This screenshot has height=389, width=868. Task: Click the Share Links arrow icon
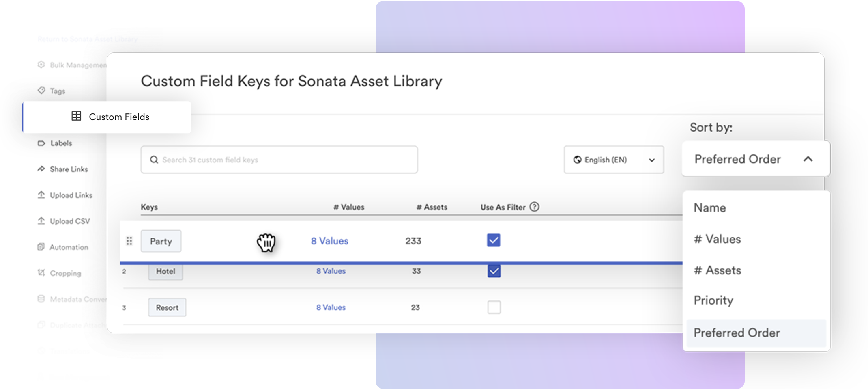click(x=41, y=169)
